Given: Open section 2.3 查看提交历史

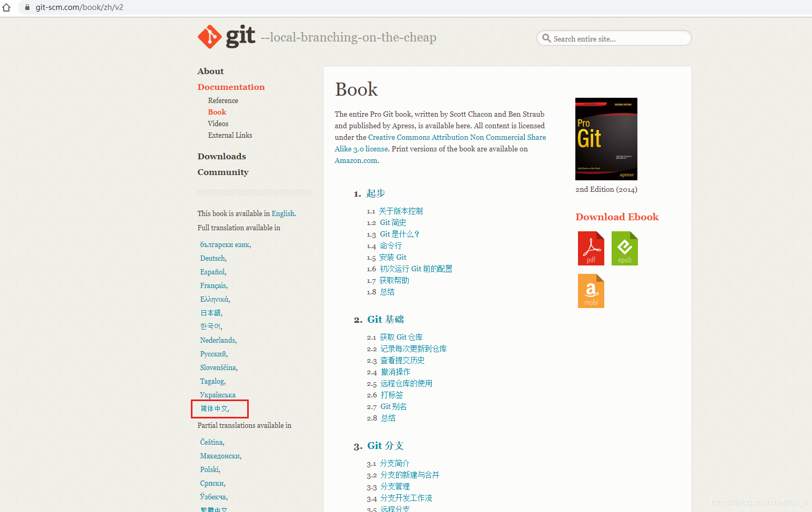Looking at the screenshot, I should (x=402, y=360).
